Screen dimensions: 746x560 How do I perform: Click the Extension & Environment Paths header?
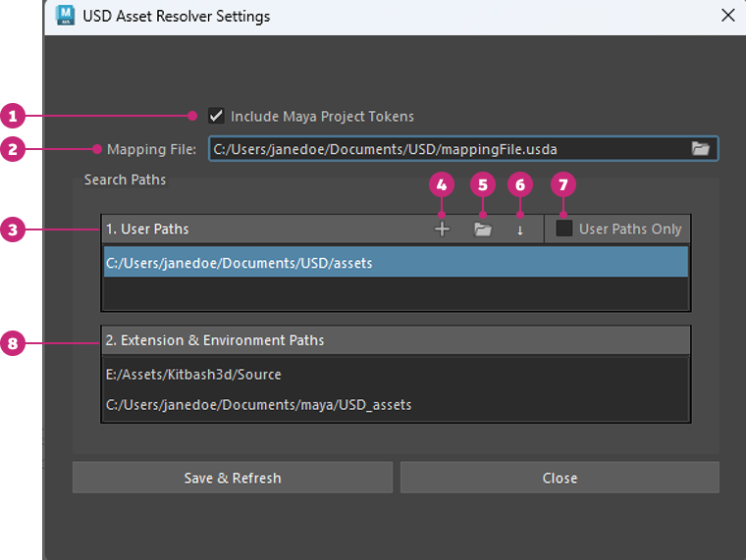click(x=215, y=340)
